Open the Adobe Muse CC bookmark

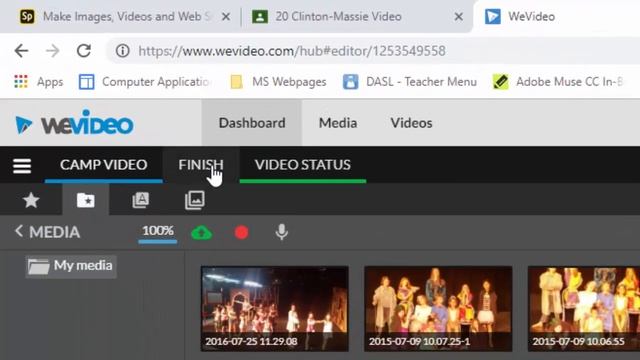[x=558, y=82]
